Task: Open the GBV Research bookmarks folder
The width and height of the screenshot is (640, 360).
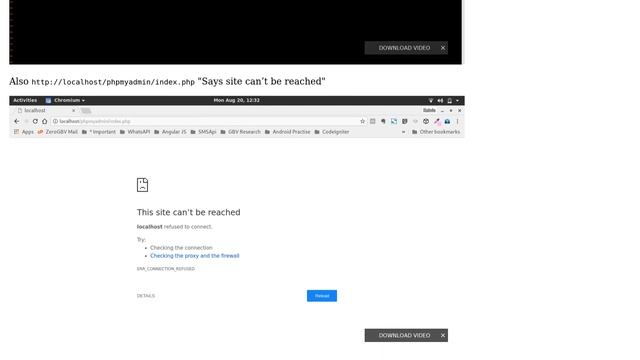Action: 240,132
